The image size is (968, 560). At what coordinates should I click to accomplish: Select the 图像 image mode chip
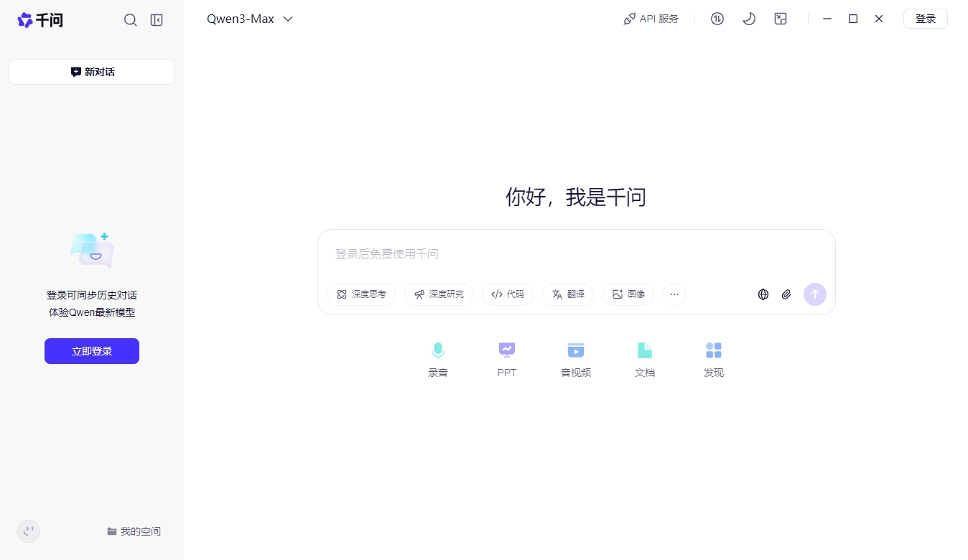point(628,294)
